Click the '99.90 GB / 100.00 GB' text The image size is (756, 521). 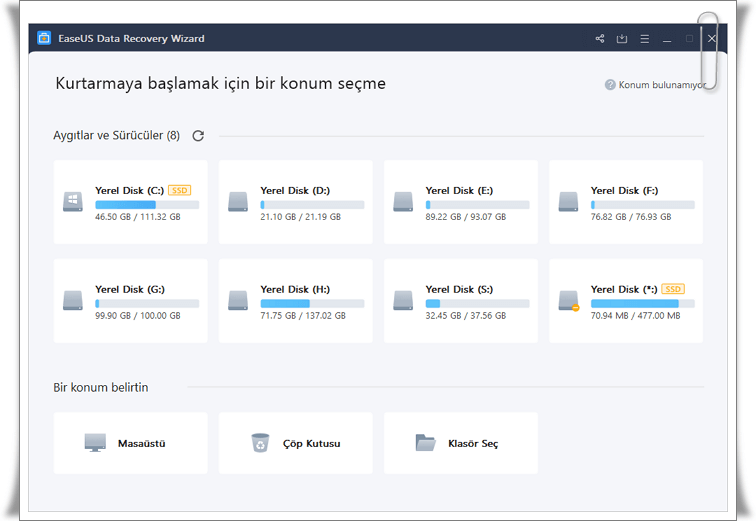(x=138, y=316)
